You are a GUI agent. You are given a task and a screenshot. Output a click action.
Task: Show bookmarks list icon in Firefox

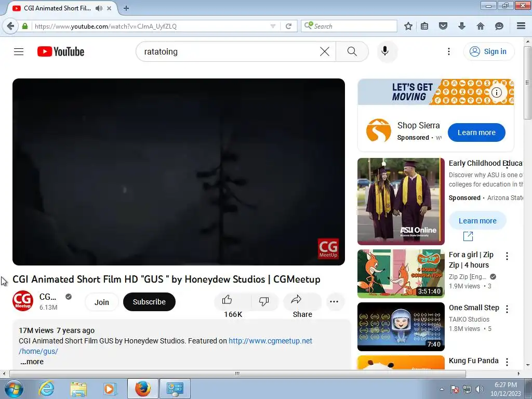tap(424, 26)
